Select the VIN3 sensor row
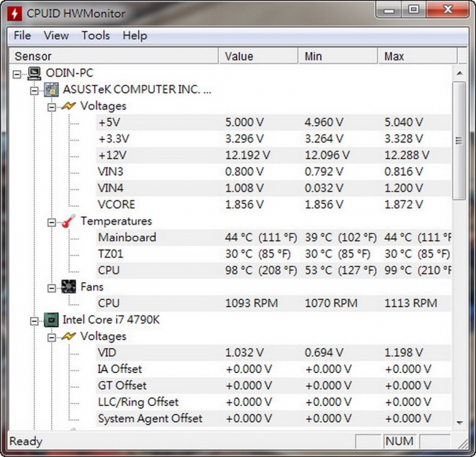This screenshot has height=457, width=476. [x=274, y=172]
